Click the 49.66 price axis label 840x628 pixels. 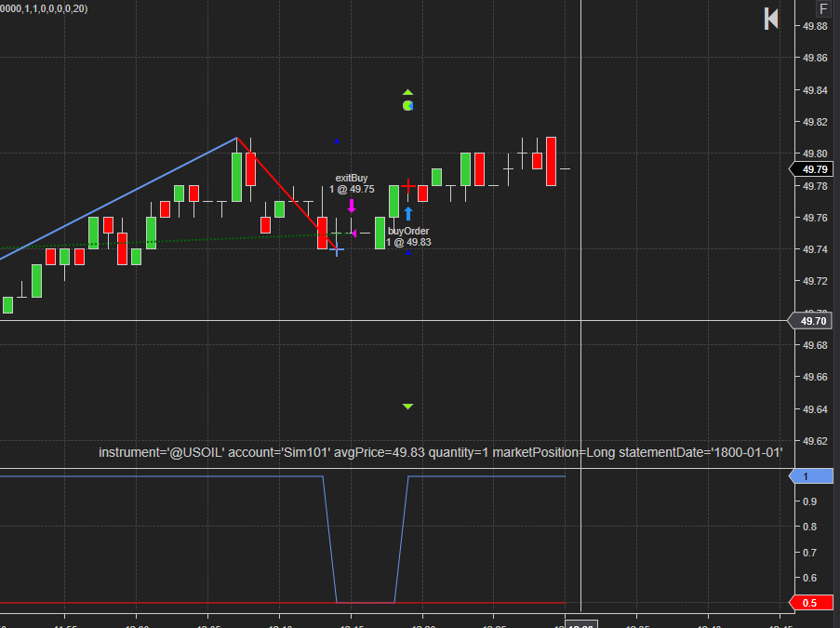(815, 377)
